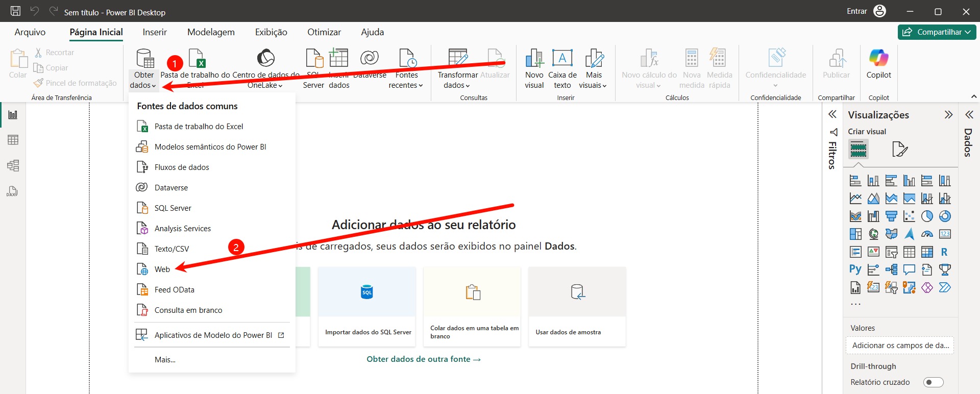Viewport: 980px width, 394px height.
Task: Open the Ajuda tab
Action: click(x=373, y=32)
